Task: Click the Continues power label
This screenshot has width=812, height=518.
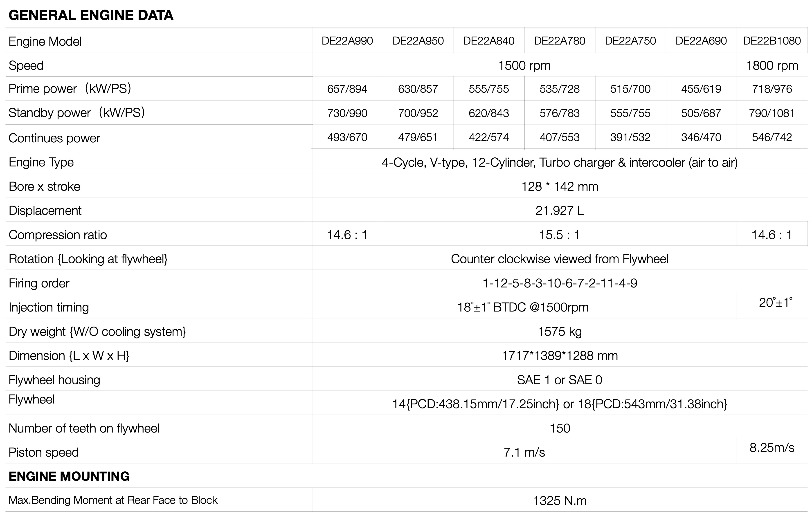Action: 54,138
